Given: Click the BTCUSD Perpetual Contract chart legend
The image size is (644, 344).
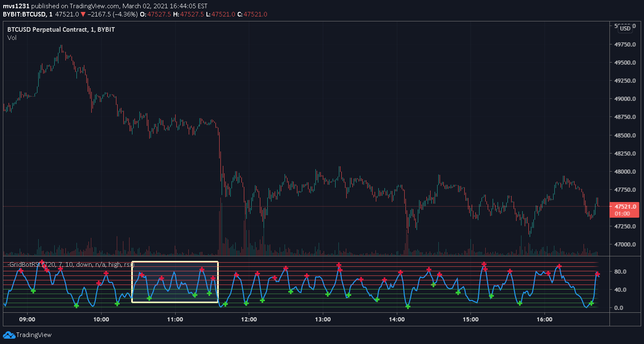Looking at the screenshot, I should 61,30.
